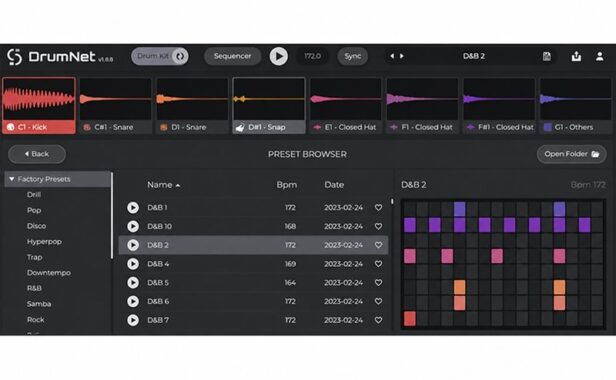Select the R&B preset category
Viewport: 616px width, 380px height.
(34, 288)
